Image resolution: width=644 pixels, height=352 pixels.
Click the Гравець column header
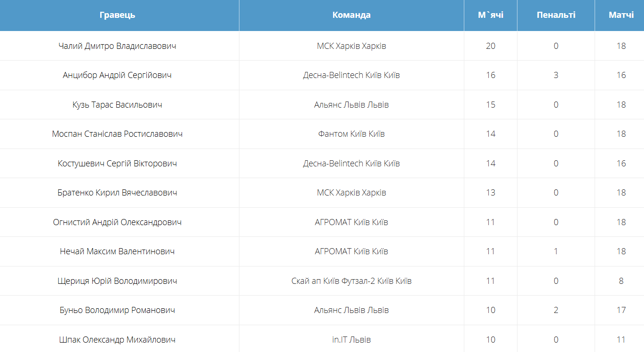[118, 15]
